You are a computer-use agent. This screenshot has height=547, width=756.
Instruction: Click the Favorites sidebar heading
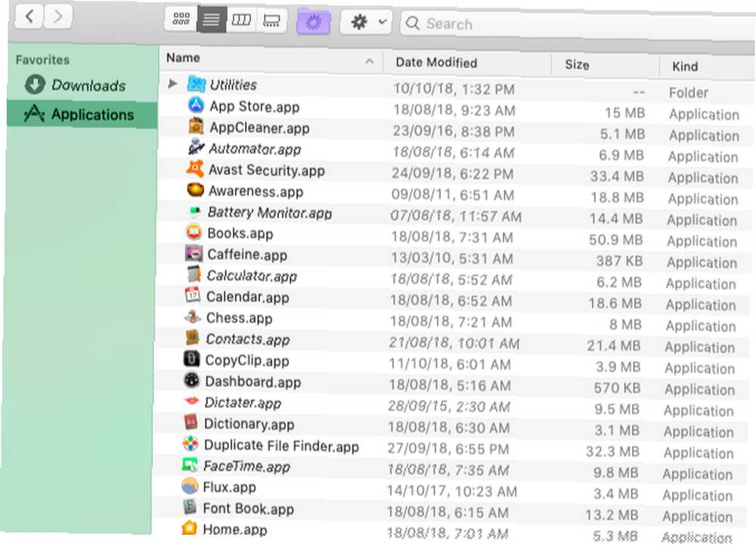pyautogui.click(x=42, y=60)
